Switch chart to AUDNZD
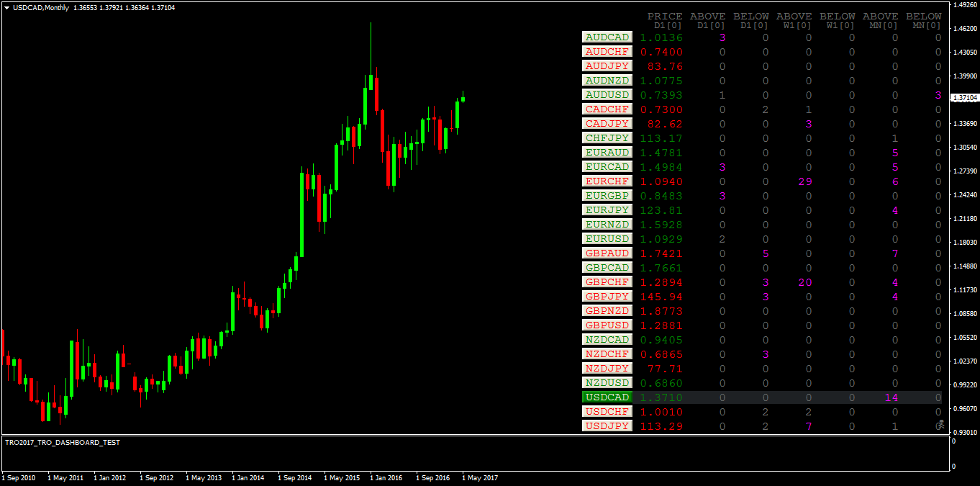Screen dimensions: 980x486 (607, 81)
